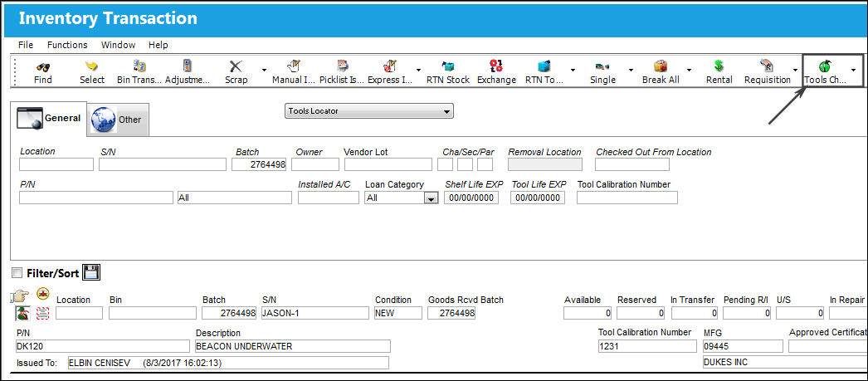This screenshot has height=381, width=868.
Task: Click the Requisition toolbar icon
Action: (767, 66)
